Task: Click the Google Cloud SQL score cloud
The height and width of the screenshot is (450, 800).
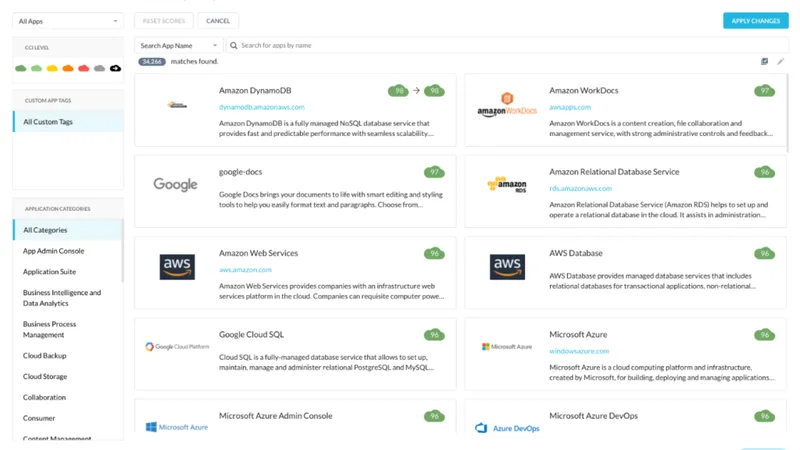Action: pos(434,335)
